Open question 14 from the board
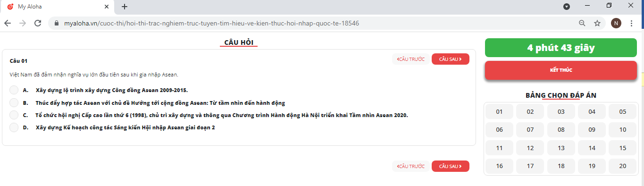 pos(592,148)
